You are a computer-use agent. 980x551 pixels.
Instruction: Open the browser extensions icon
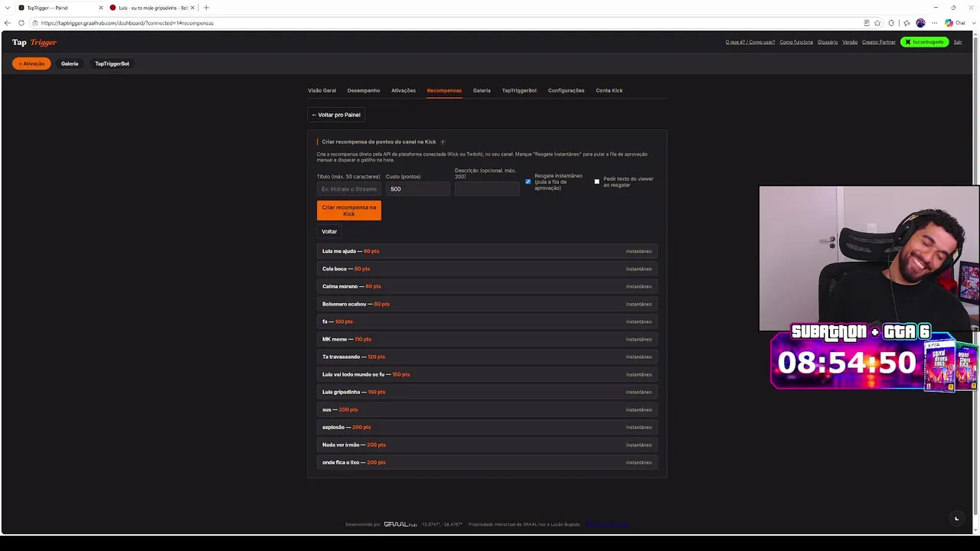tap(891, 23)
